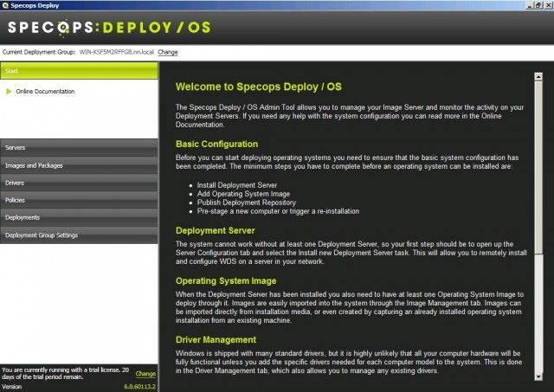This screenshot has width=554, height=392.
Task: Open the Online Documentation link
Action: click(x=45, y=92)
